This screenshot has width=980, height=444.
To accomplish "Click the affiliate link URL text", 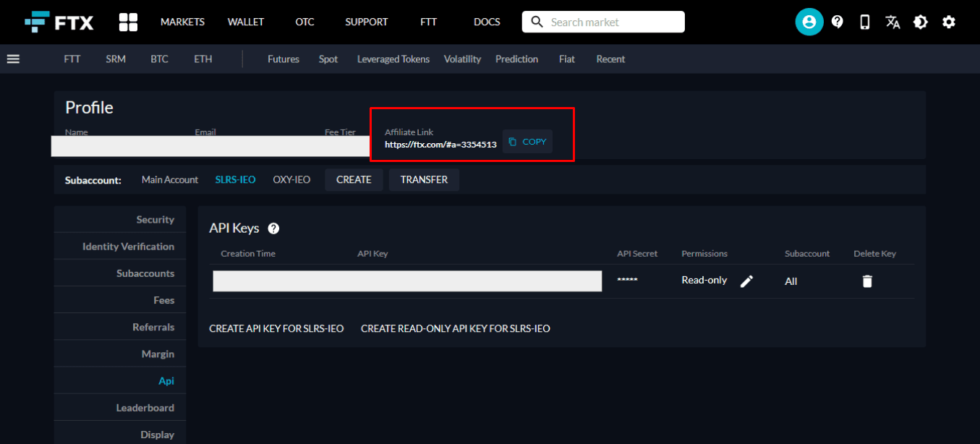I will (x=440, y=145).
